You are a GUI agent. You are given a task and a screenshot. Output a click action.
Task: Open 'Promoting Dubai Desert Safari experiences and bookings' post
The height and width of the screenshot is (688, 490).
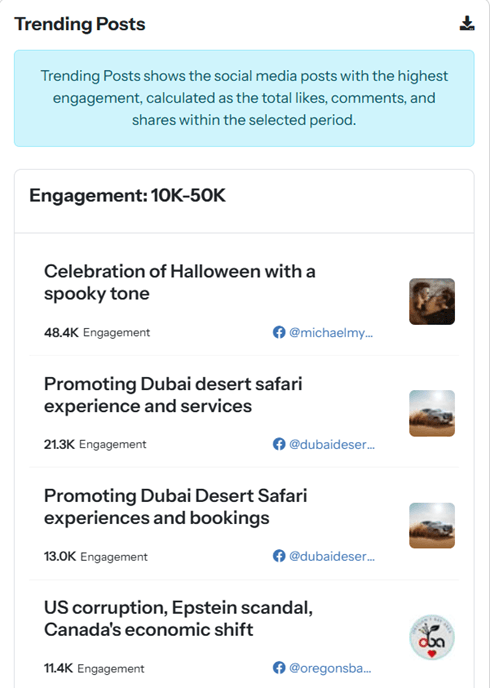(x=175, y=507)
